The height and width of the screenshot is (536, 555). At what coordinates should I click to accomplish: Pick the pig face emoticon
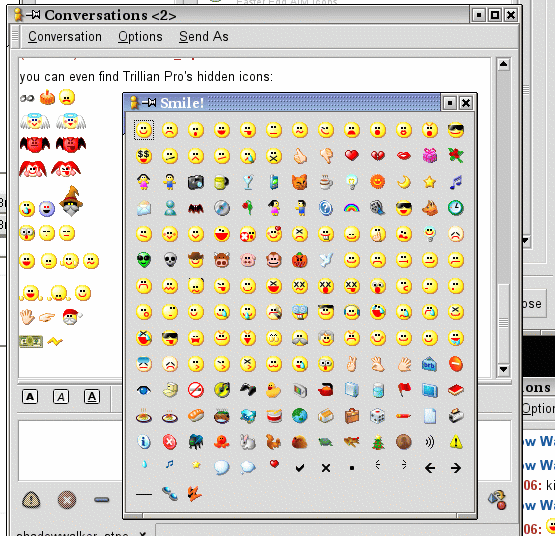(x=248, y=260)
